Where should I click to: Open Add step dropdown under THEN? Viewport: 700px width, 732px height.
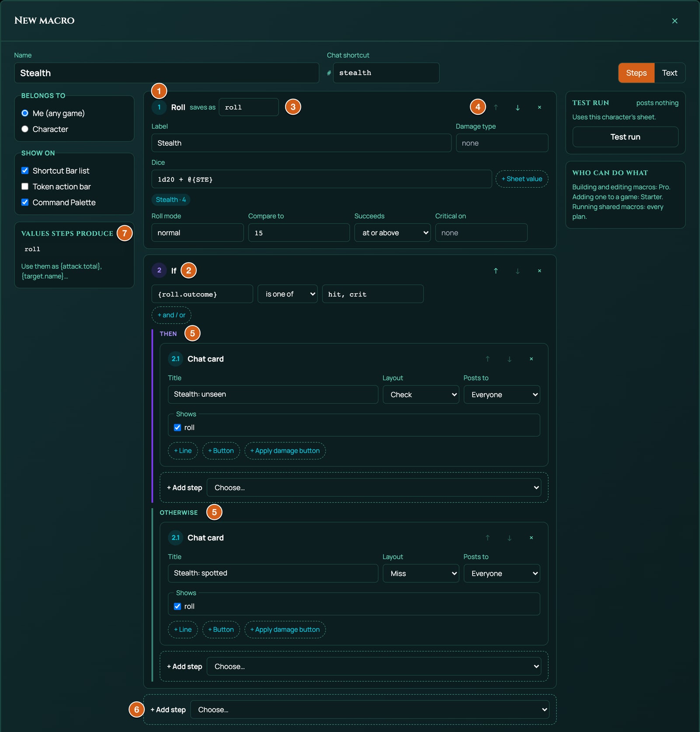pyautogui.click(x=374, y=487)
